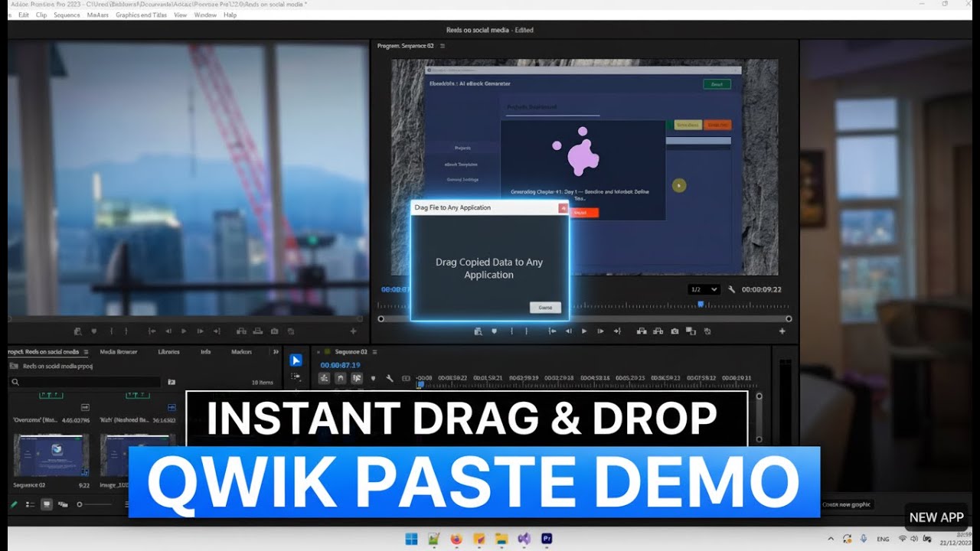Go to Out point in Program monitor
Viewport: 980px width, 551px height.
617,331
